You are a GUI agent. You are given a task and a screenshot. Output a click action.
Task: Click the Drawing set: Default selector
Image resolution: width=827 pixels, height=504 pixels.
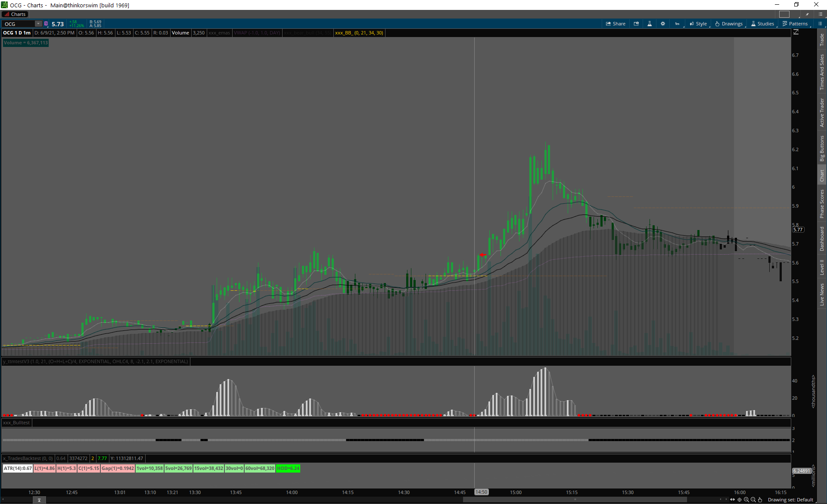tap(790, 500)
